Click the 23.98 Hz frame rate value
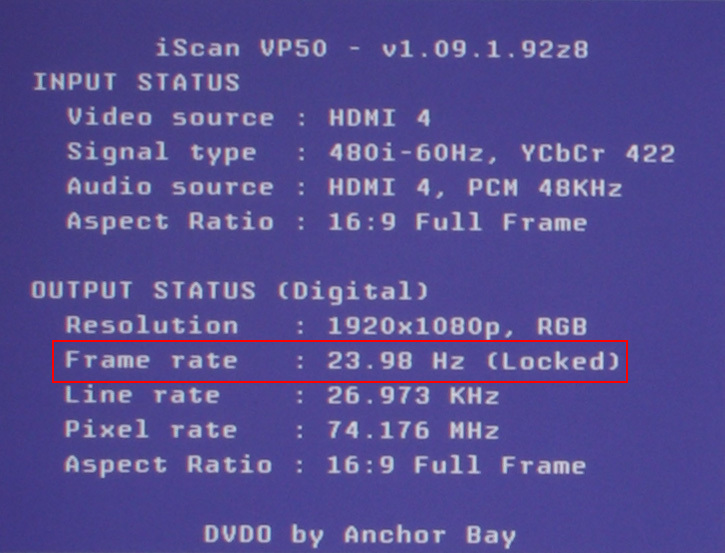 396,361
